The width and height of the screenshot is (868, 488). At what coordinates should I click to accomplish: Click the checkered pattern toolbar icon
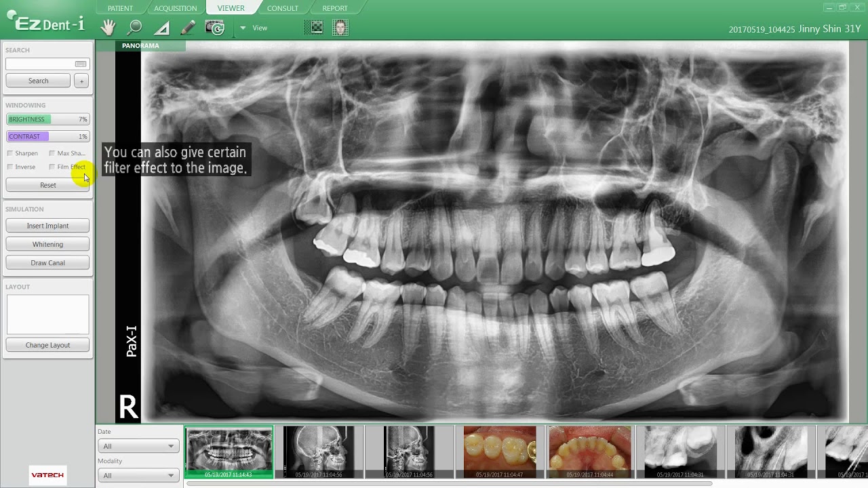pyautogui.click(x=317, y=28)
